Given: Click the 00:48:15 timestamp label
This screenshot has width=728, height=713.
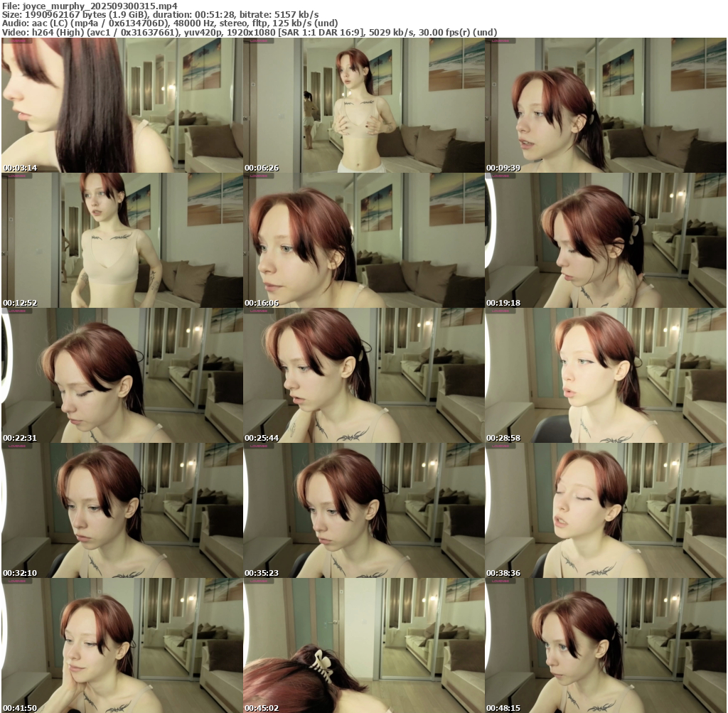Looking at the screenshot, I should 503,708.
